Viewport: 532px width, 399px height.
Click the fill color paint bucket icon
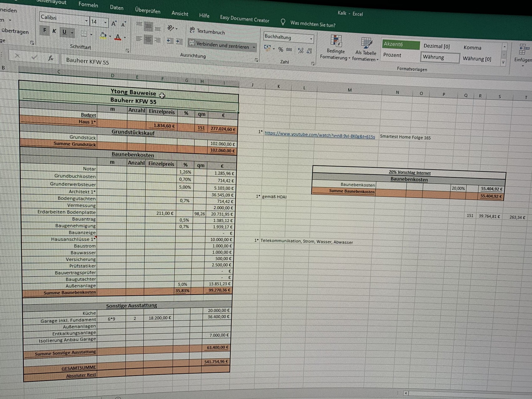(103, 36)
